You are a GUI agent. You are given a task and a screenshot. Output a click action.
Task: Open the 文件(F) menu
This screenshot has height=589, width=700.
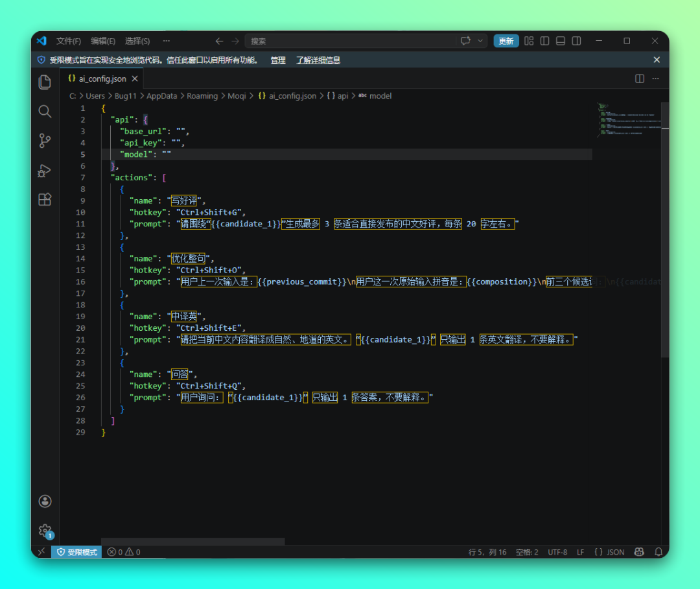[69, 41]
